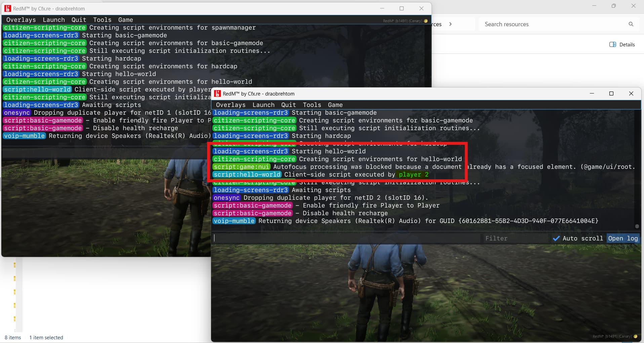644x343 pixels.
Task: Open Overlays menu in front RedM window
Action: point(231,105)
